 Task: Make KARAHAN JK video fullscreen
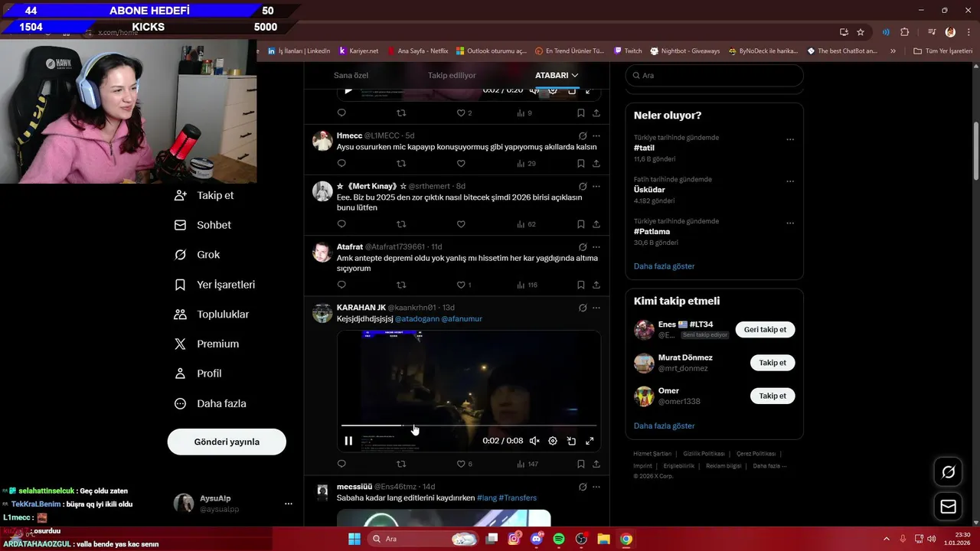pos(590,441)
